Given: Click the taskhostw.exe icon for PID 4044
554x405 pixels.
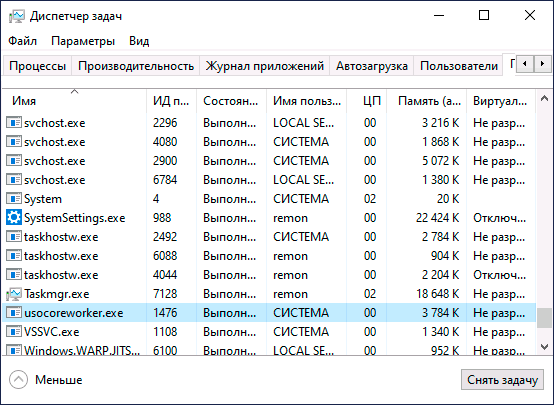Looking at the screenshot, I should (x=14, y=275).
